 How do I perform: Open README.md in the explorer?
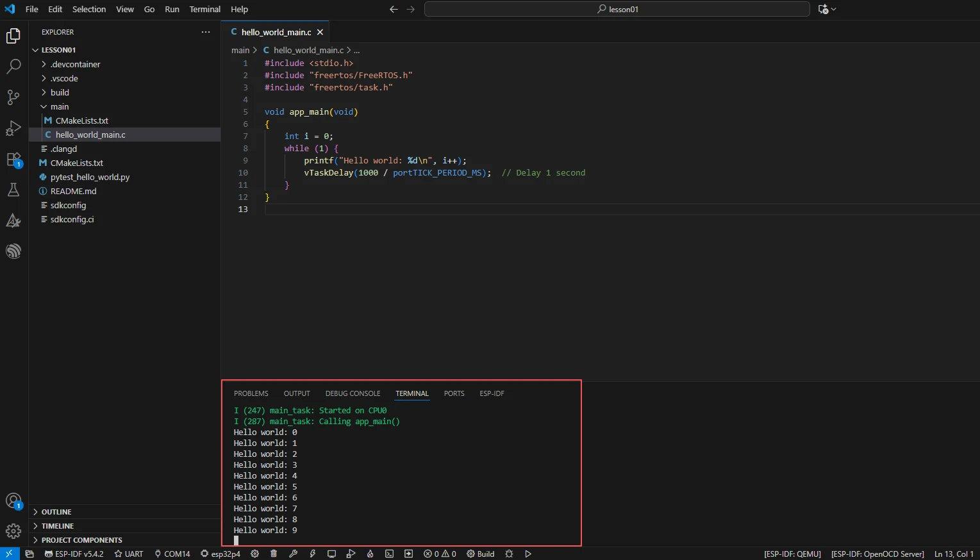[x=73, y=191]
